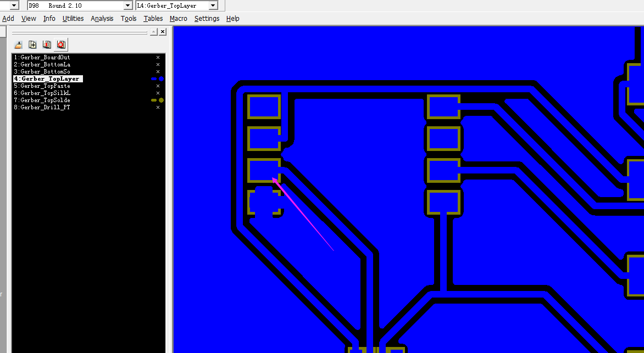
Task: Click the layer icon with red circle
Action: point(61,44)
